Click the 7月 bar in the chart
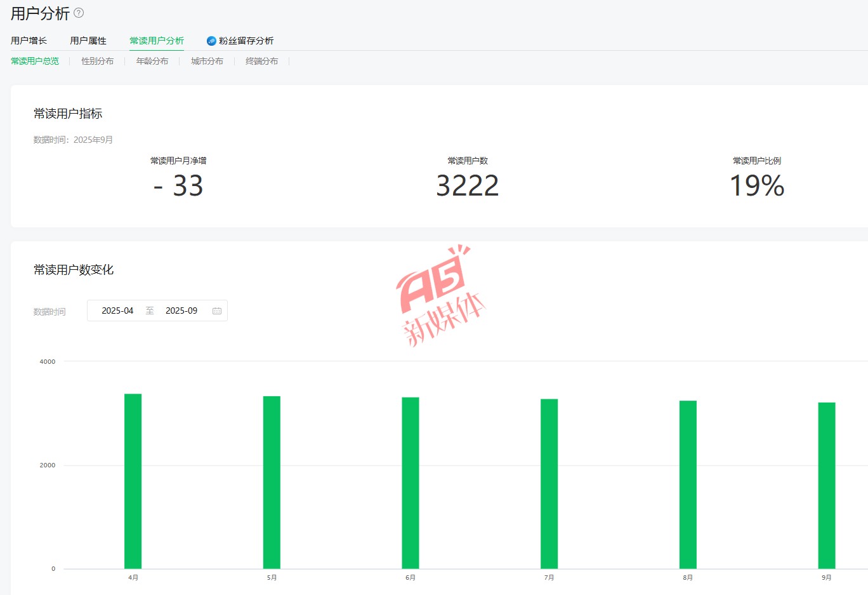This screenshot has height=595, width=868. coord(549,484)
